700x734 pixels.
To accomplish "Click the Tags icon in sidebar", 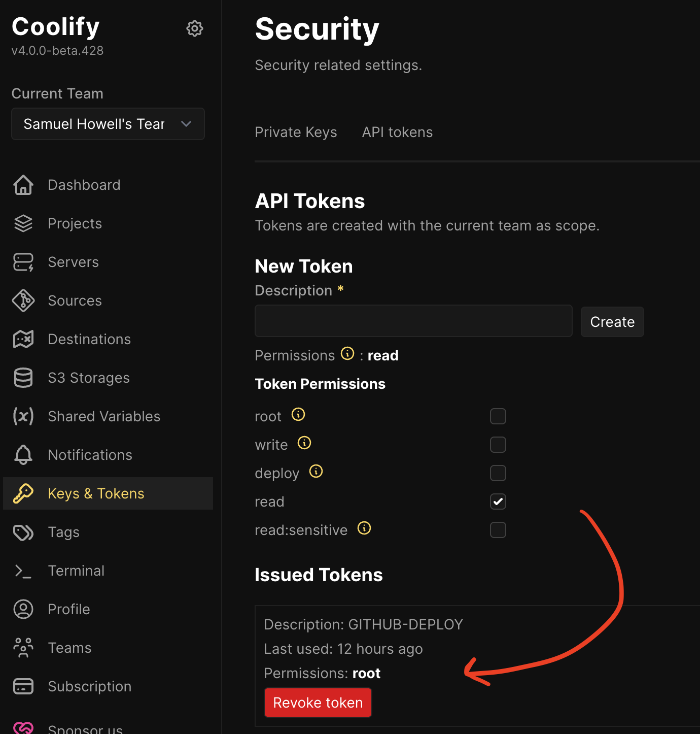I will coord(23,532).
